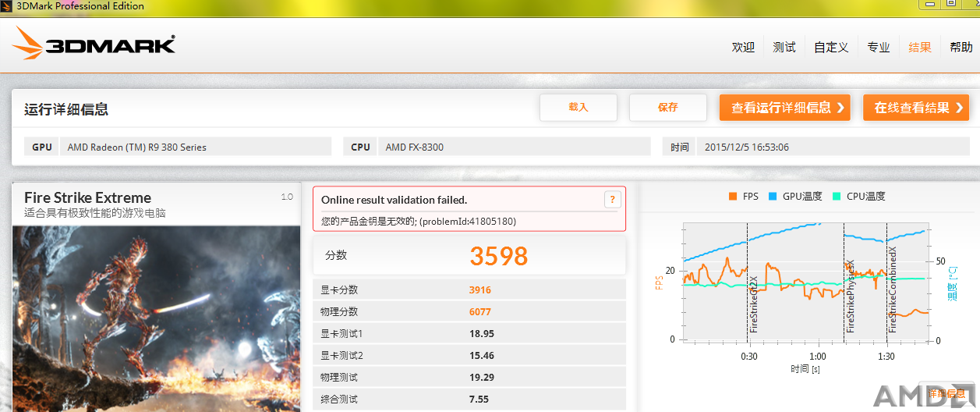Click the 分数 label
The image size is (980, 412).
[x=336, y=255]
